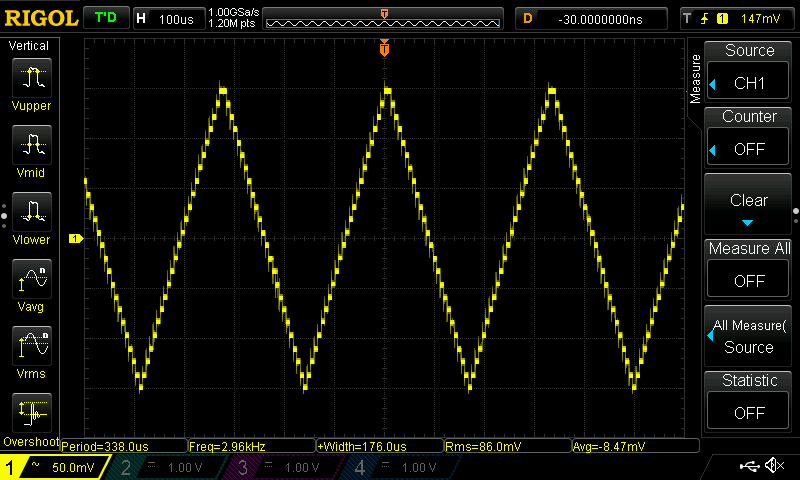Select the Vmid measurement icon
Screen dimensions: 800x480
[32, 145]
